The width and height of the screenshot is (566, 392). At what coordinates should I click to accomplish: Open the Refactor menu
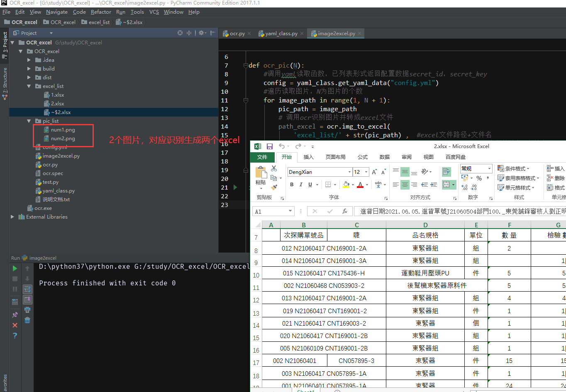click(x=101, y=12)
